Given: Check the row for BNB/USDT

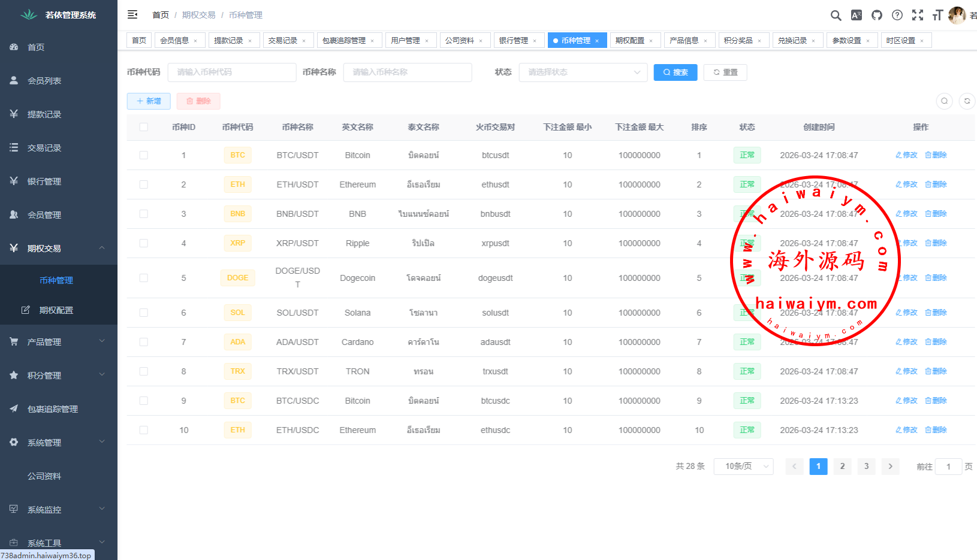Looking at the screenshot, I should [144, 214].
